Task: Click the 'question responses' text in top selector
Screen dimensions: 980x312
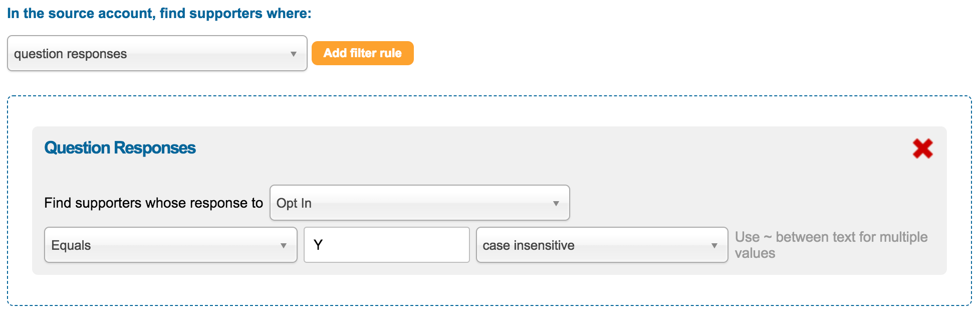Action: point(70,54)
